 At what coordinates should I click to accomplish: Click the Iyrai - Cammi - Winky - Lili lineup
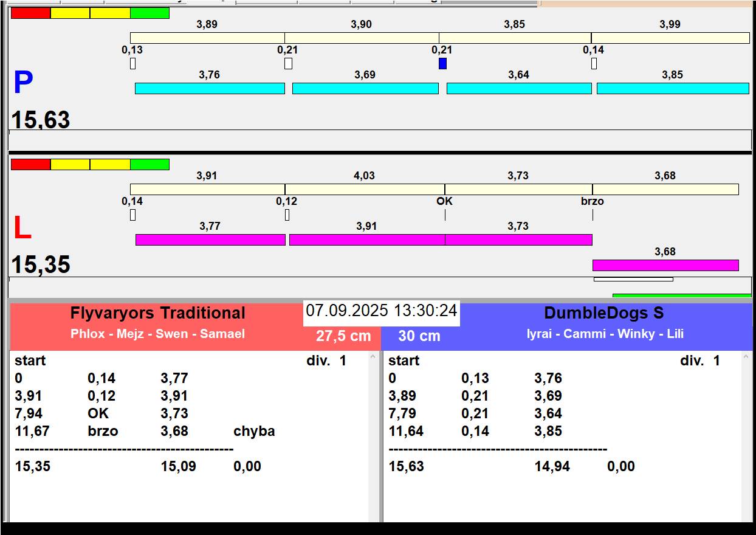(x=605, y=333)
